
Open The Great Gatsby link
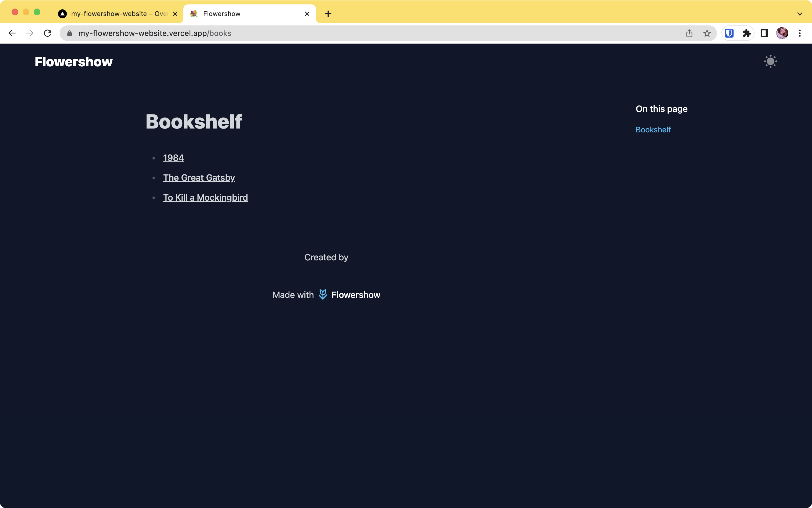pyautogui.click(x=199, y=178)
